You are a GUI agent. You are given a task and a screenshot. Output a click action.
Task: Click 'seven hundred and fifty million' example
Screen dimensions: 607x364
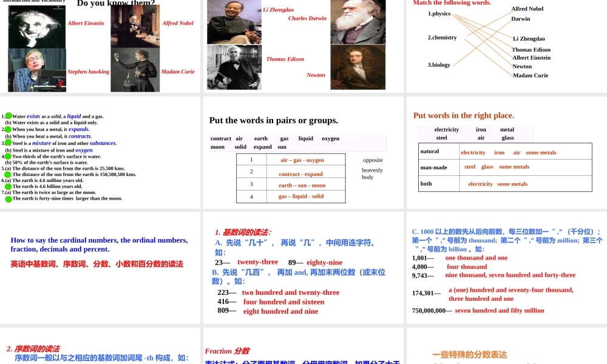500,311
